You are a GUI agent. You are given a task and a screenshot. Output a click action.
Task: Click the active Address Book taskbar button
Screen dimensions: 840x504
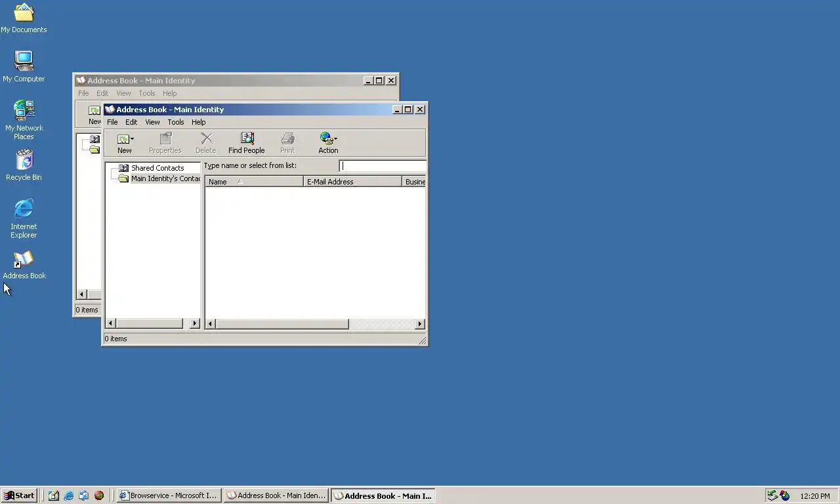coord(383,495)
